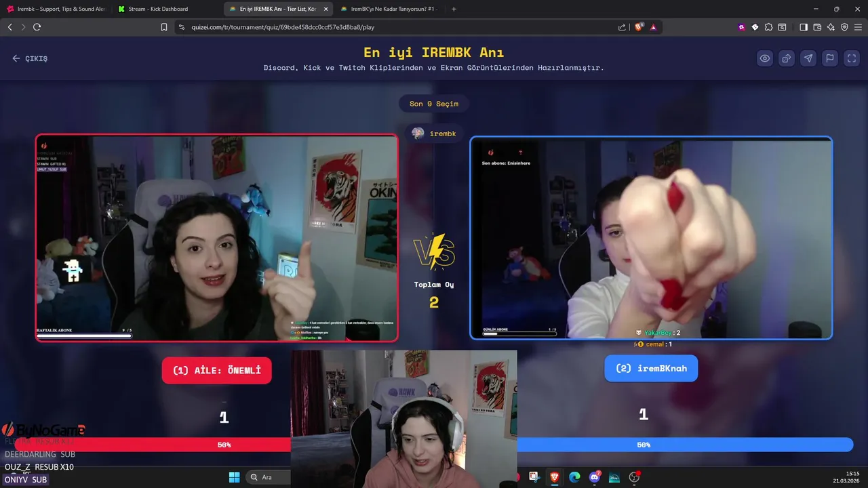Reload the page with the refresh icon

[x=37, y=27]
